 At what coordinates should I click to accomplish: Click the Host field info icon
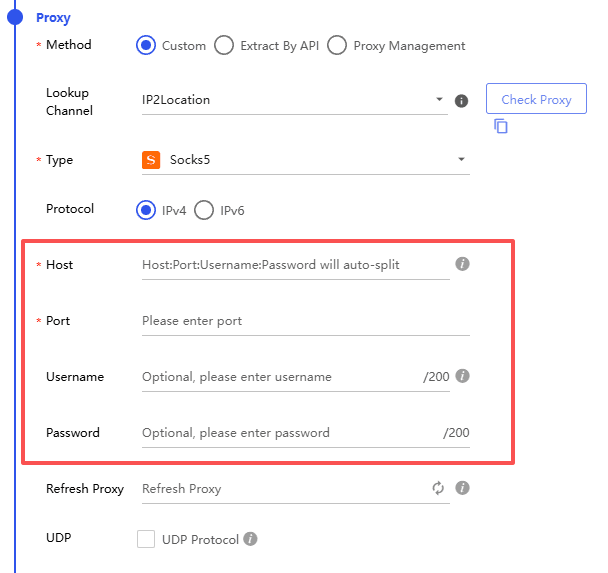[x=462, y=265]
